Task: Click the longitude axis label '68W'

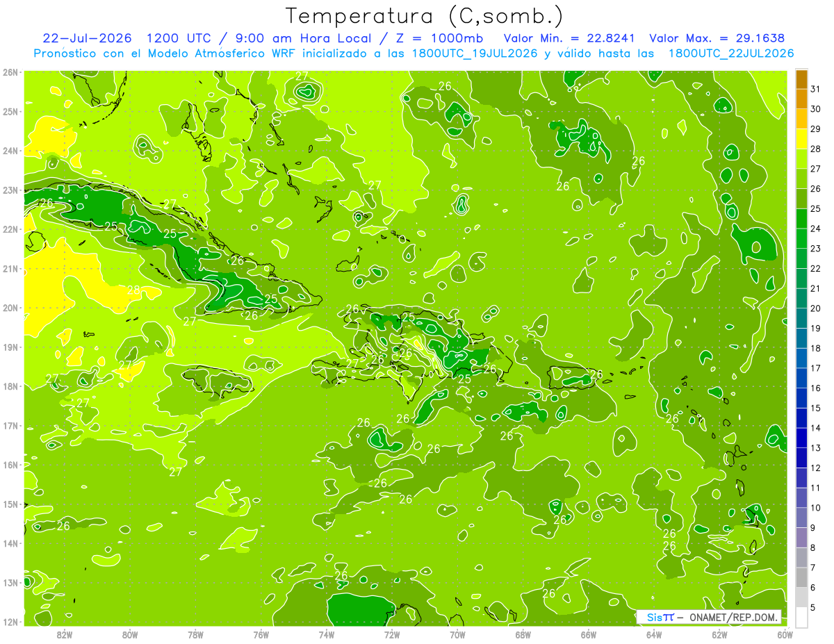Action: point(523,635)
